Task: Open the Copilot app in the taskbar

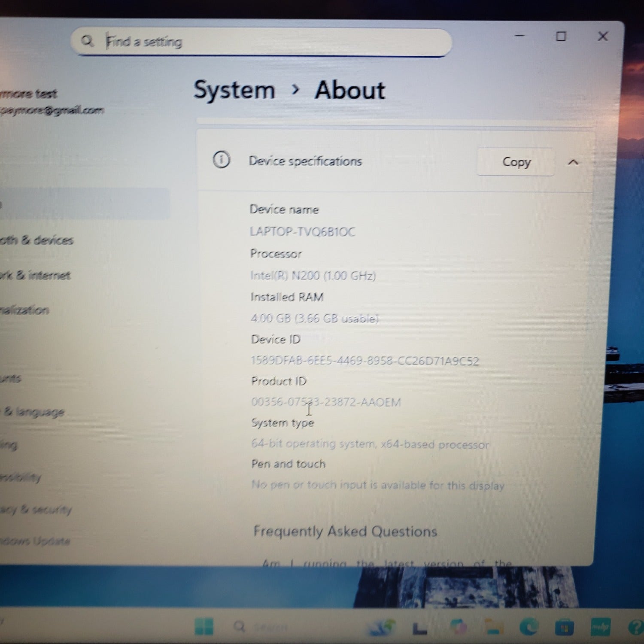Action: [458, 627]
